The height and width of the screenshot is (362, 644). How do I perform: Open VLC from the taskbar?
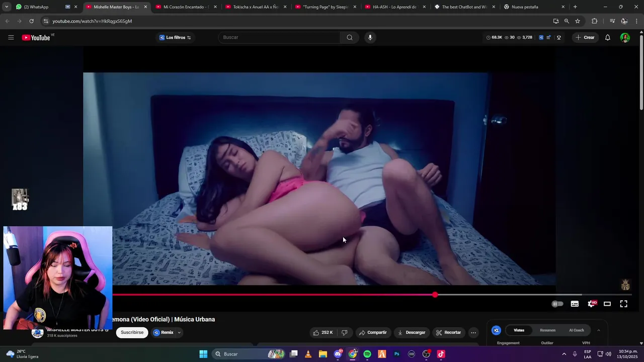(308, 354)
